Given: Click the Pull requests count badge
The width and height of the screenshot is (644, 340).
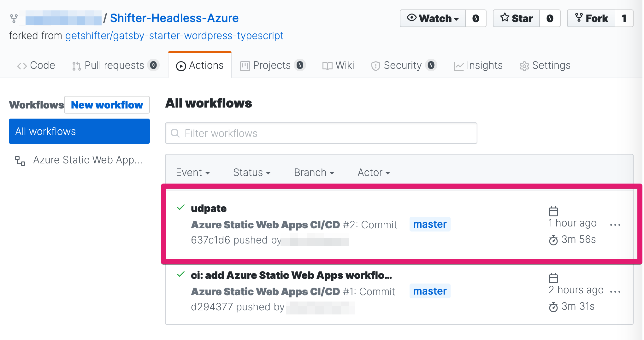Looking at the screenshot, I should (x=153, y=65).
